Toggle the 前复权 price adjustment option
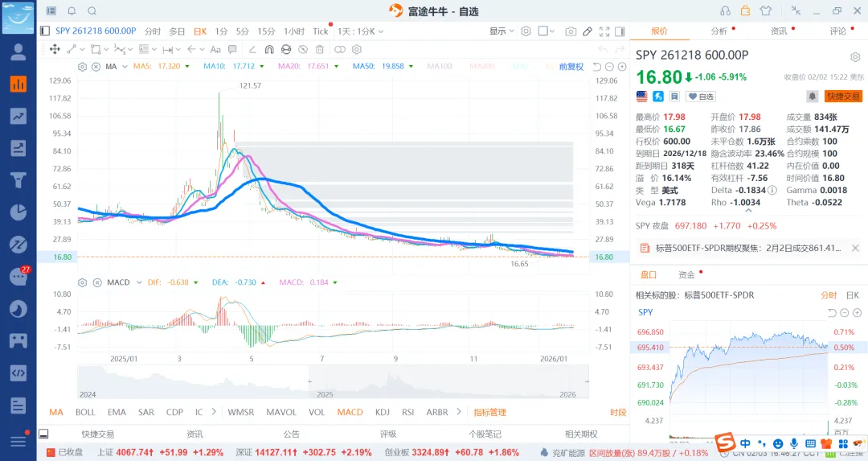 571,67
